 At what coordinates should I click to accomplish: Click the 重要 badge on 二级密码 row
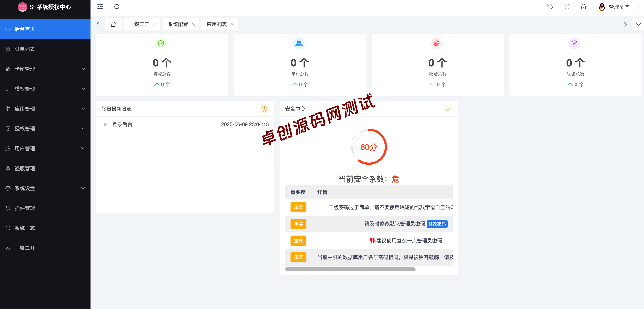[x=298, y=207]
